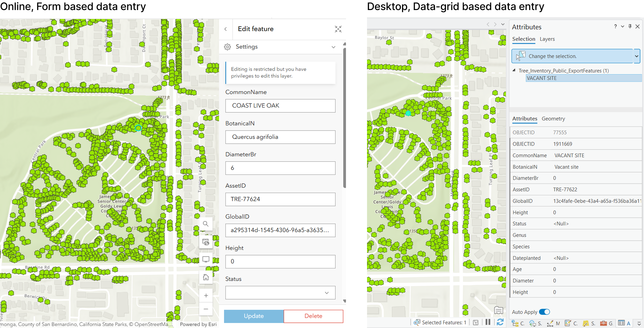
Task: Click the collapse panel arrows icon
Action: click(x=338, y=29)
